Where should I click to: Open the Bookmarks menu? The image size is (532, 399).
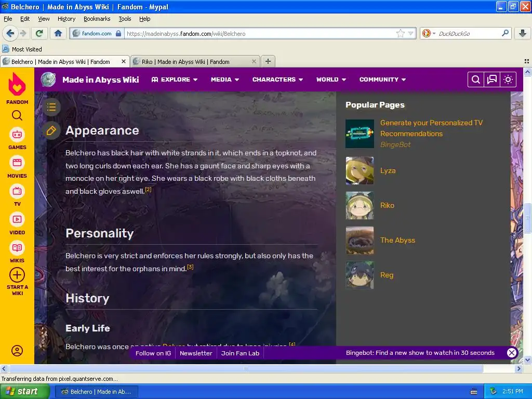point(97,19)
